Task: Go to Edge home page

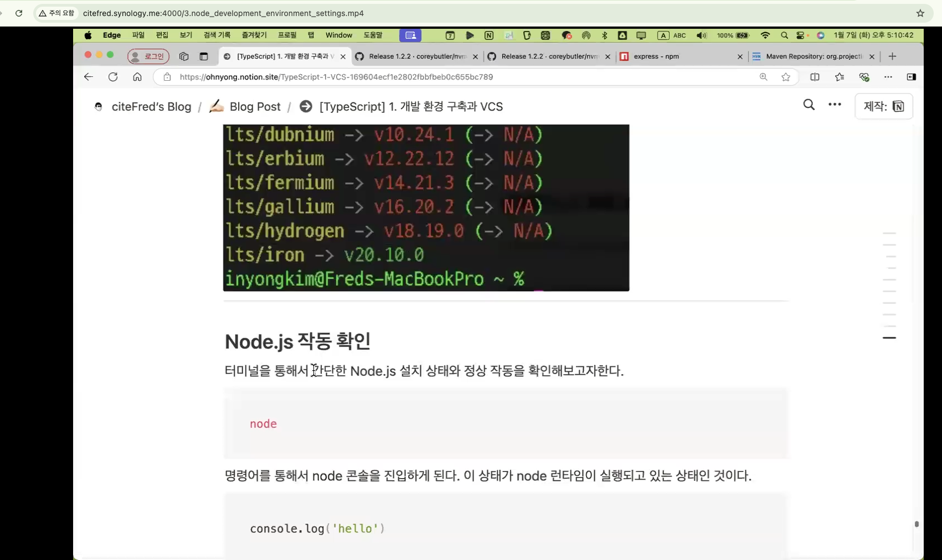Action: coord(137,77)
